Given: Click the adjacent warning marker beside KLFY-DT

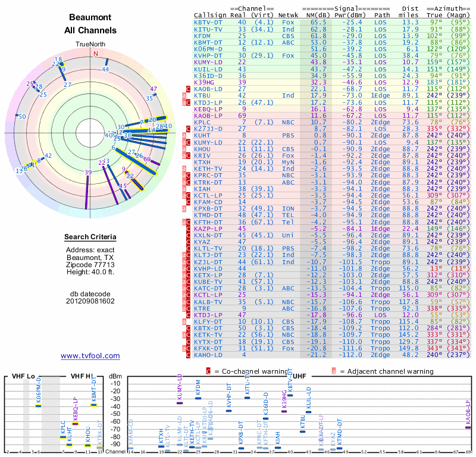Looking at the screenshot, I should pos(184,321).
